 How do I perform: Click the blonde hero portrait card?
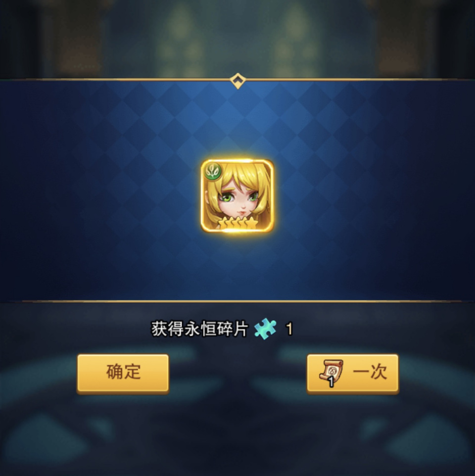(x=237, y=195)
